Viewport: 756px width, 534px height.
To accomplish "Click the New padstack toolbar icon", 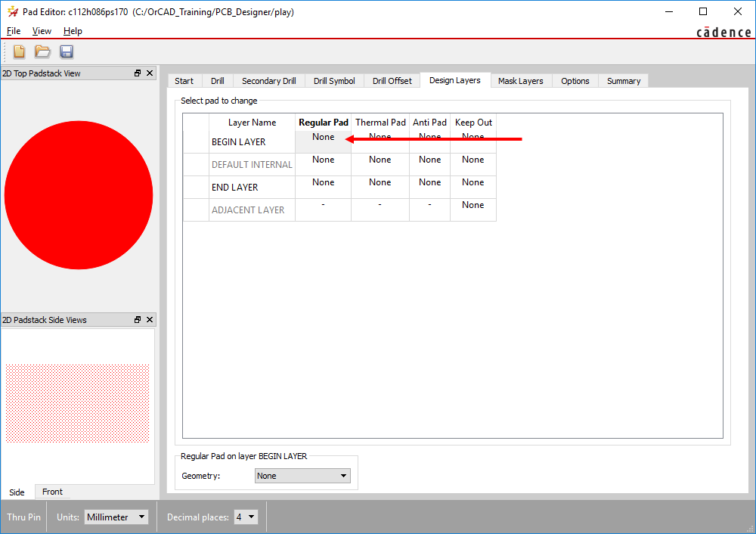I will click(x=20, y=51).
